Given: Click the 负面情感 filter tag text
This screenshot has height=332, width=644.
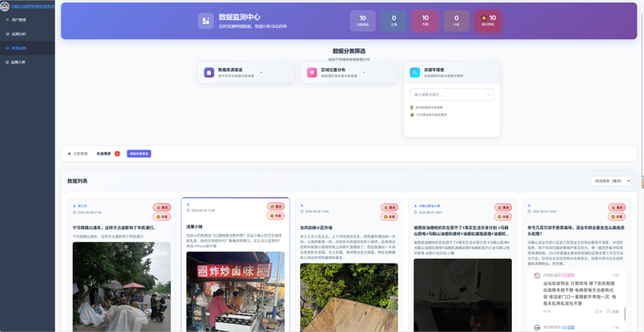Looking at the screenshot, I should click(104, 154).
